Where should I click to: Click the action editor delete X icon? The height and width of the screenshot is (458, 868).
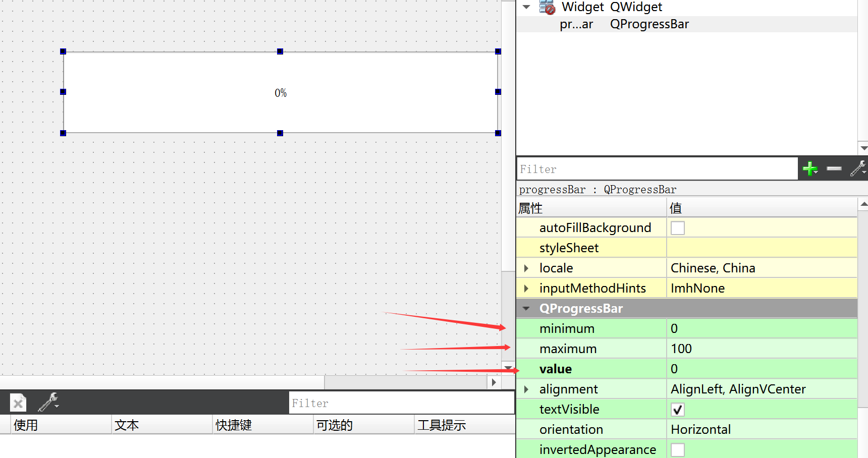[x=18, y=403]
